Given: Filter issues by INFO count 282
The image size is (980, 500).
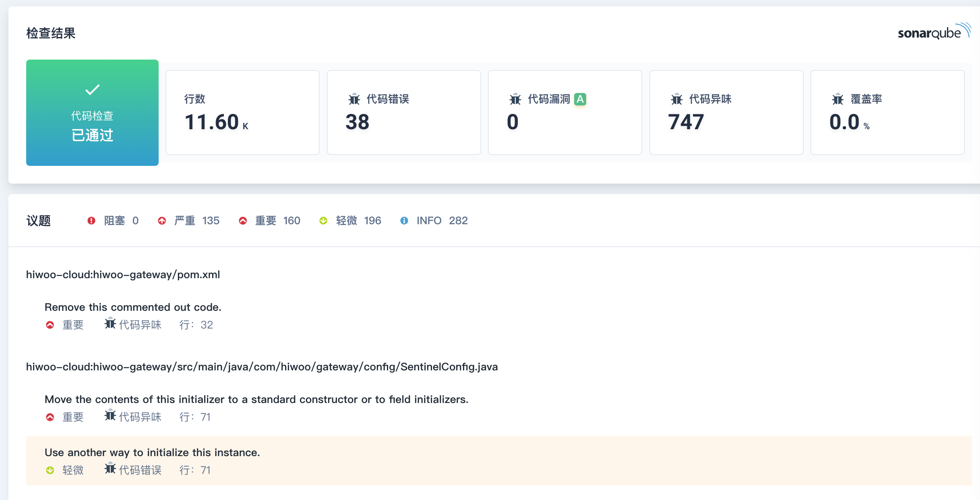Looking at the screenshot, I should [x=458, y=221].
